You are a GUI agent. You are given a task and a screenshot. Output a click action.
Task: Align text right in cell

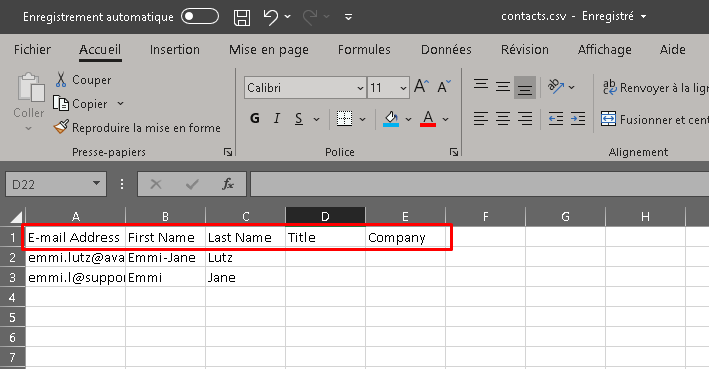525,119
